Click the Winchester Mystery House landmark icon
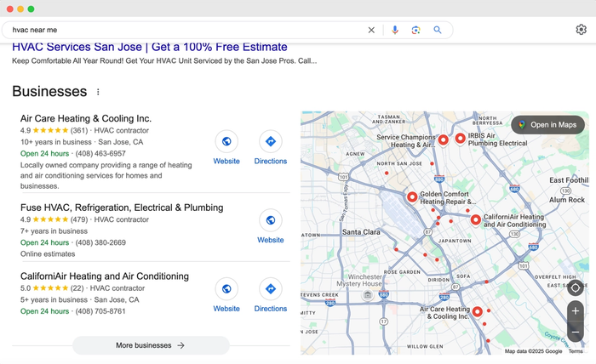 click(x=368, y=294)
